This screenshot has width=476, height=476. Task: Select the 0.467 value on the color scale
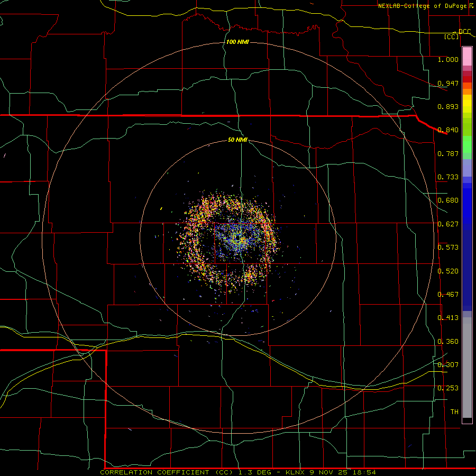[448, 295]
